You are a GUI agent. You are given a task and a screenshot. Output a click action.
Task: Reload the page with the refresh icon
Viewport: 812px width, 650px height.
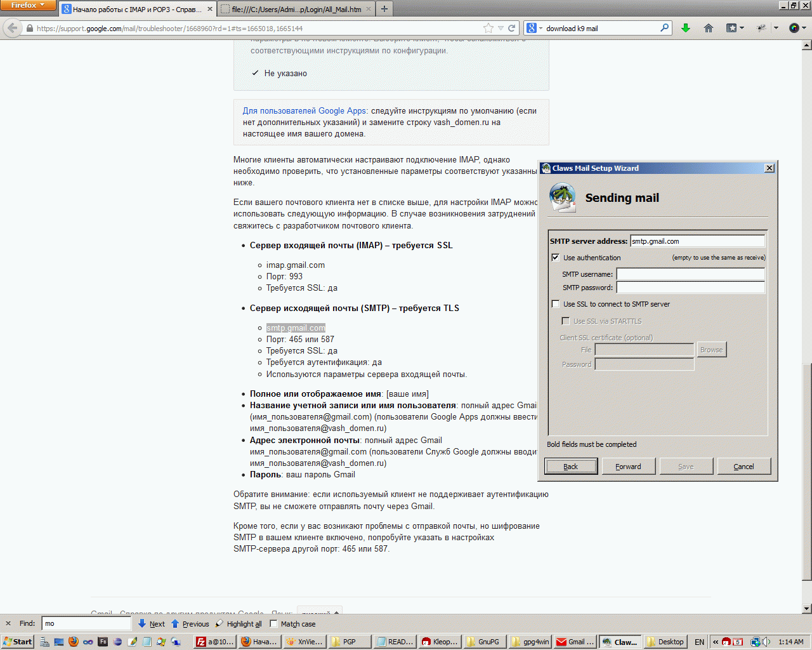pyautogui.click(x=511, y=28)
